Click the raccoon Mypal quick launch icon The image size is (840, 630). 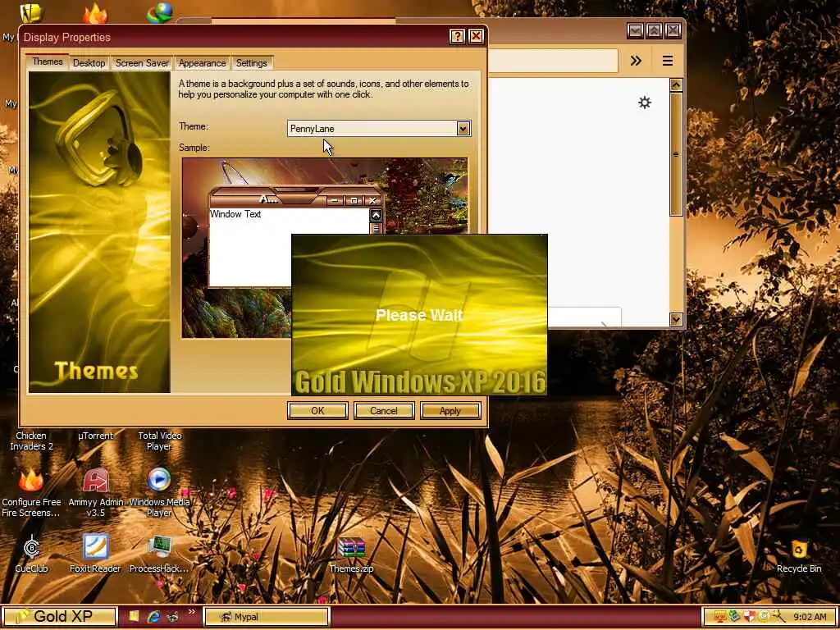172,617
